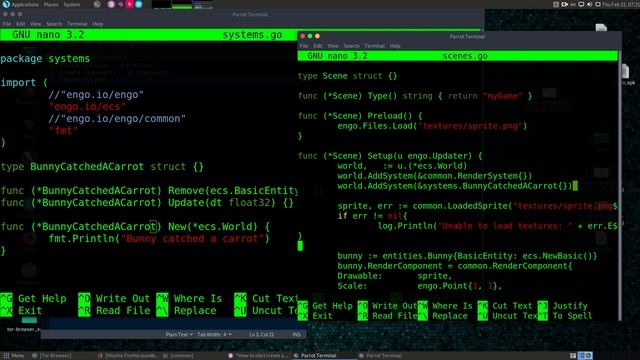Switch to second Parrot Terminal taskbar item
640x360 pixels.
click(x=380, y=356)
